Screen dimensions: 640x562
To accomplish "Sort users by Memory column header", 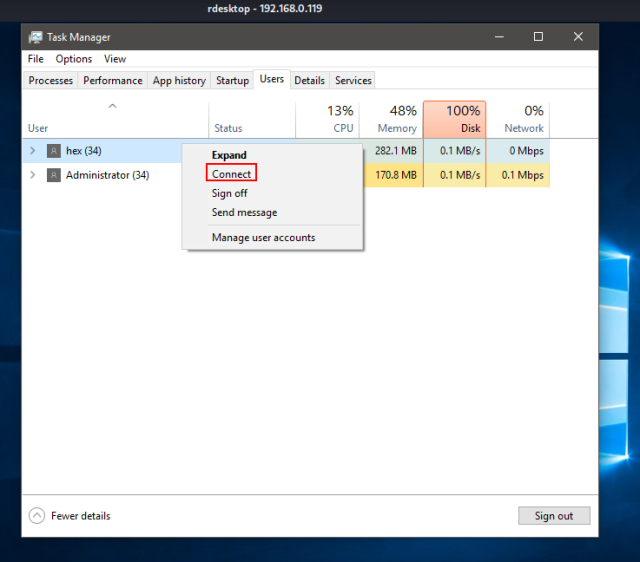I will coord(391,119).
